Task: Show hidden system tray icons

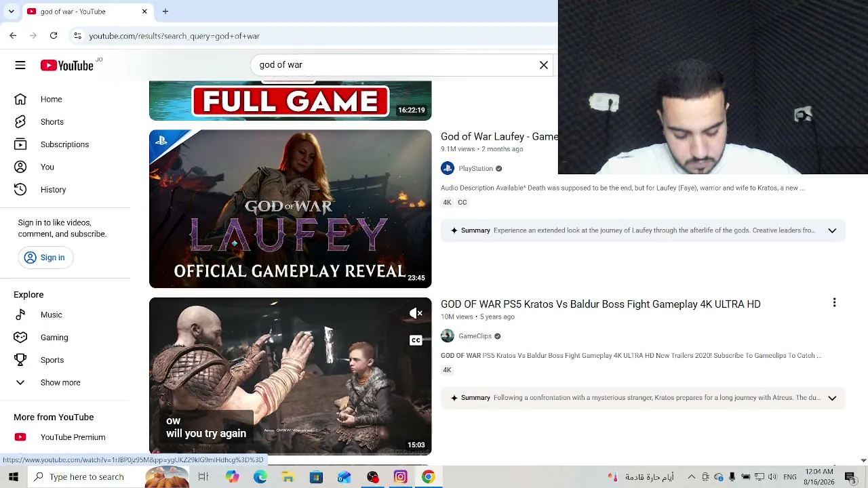Action: [x=691, y=477]
